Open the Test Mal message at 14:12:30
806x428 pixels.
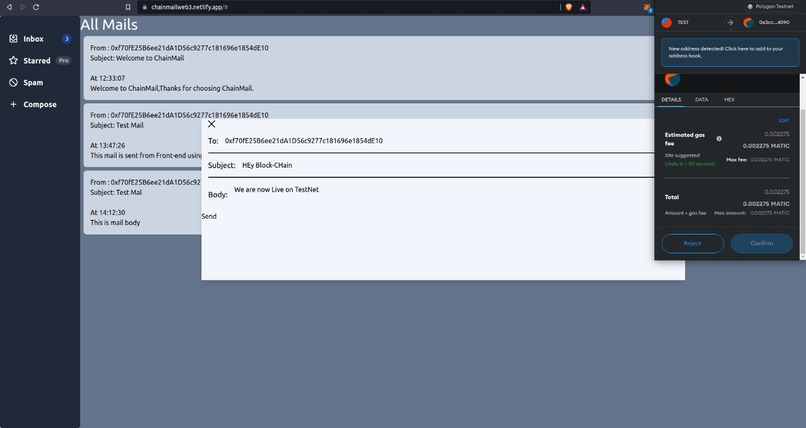(x=143, y=202)
